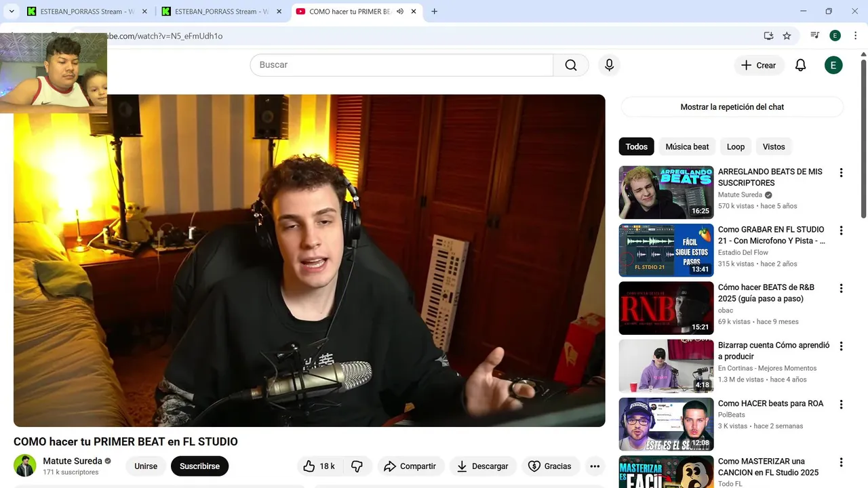Open the media control icon in Chrome toolbar
Viewport: 868px width, 488px height.
click(815, 36)
